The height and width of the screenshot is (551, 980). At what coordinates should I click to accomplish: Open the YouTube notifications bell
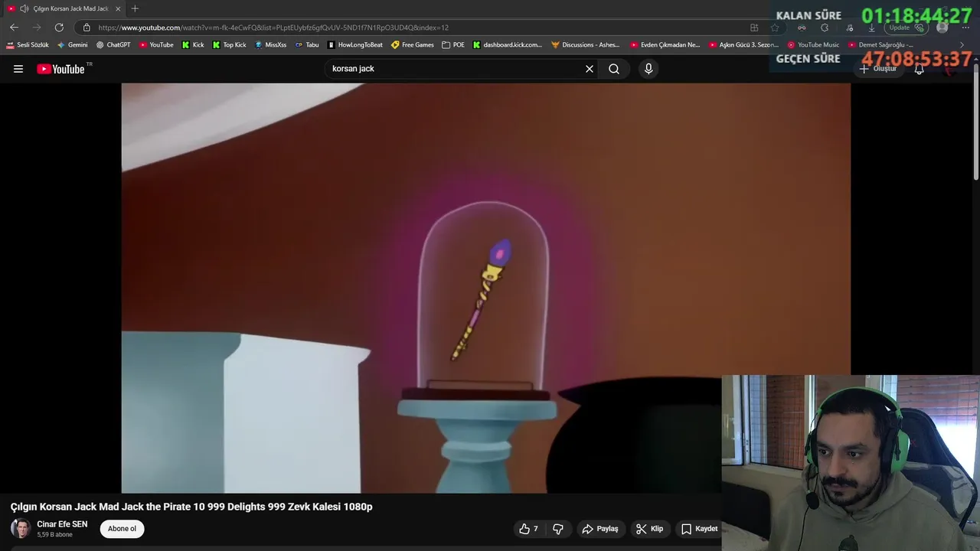920,69
